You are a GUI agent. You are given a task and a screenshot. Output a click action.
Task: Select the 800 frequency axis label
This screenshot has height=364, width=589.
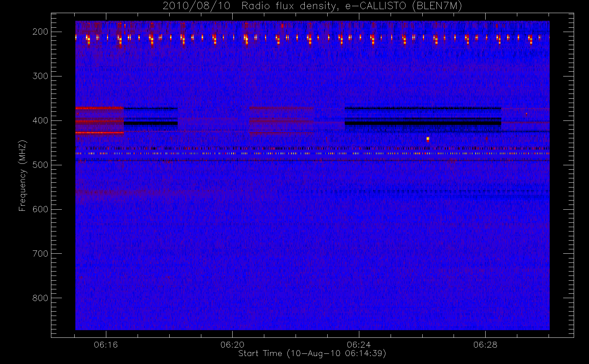(40, 298)
